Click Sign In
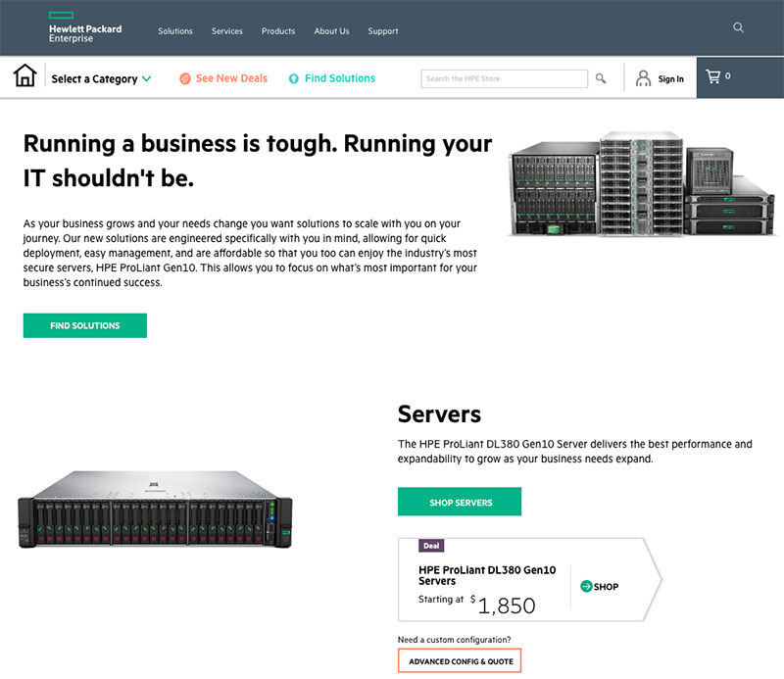 670,79
